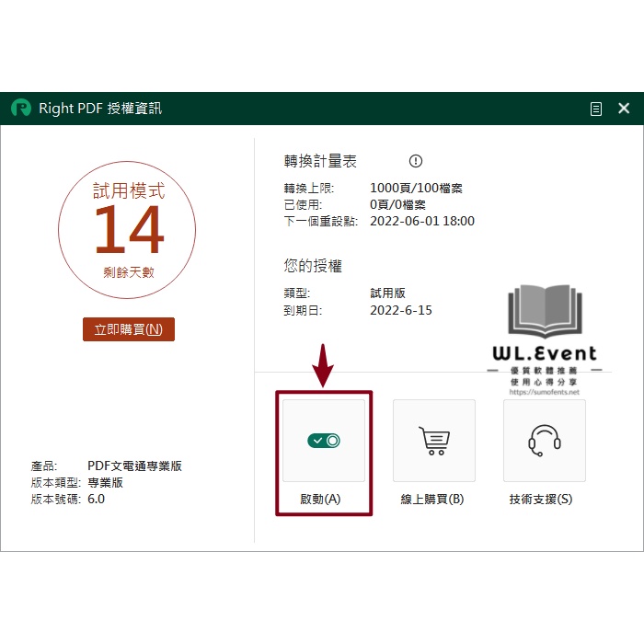This screenshot has height=644, width=644.
Task: Click the 轉換計量表 heading
Action: point(320,161)
